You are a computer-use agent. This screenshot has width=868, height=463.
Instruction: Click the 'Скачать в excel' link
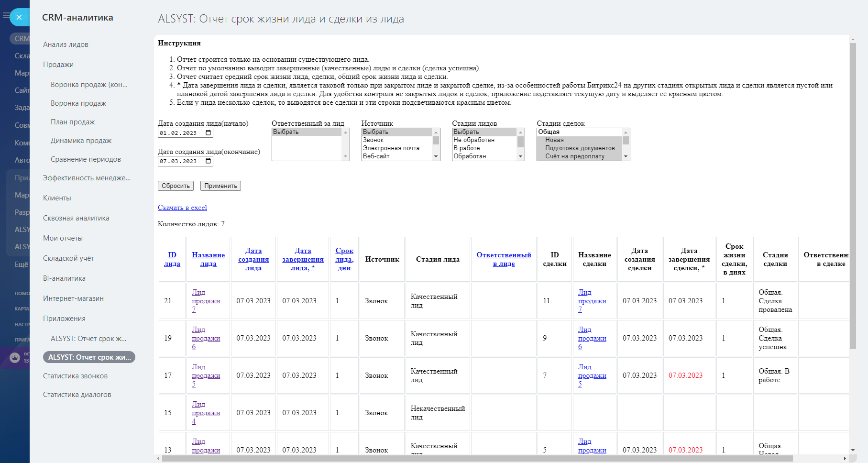[x=182, y=208]
